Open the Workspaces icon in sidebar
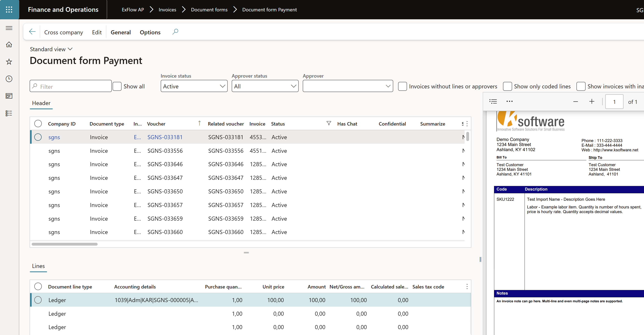Screen dimensions: 644x335 [9, 96]
